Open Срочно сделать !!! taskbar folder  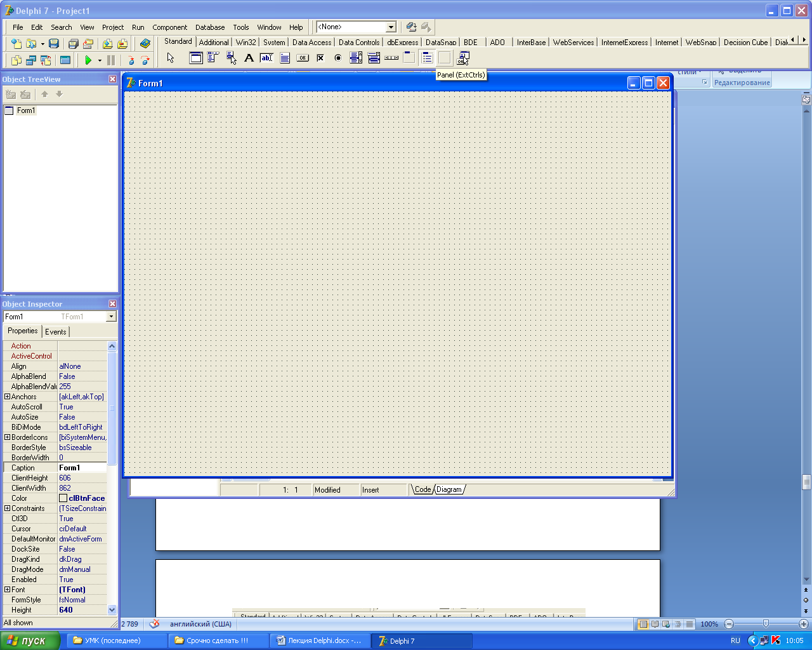point(218,640)
